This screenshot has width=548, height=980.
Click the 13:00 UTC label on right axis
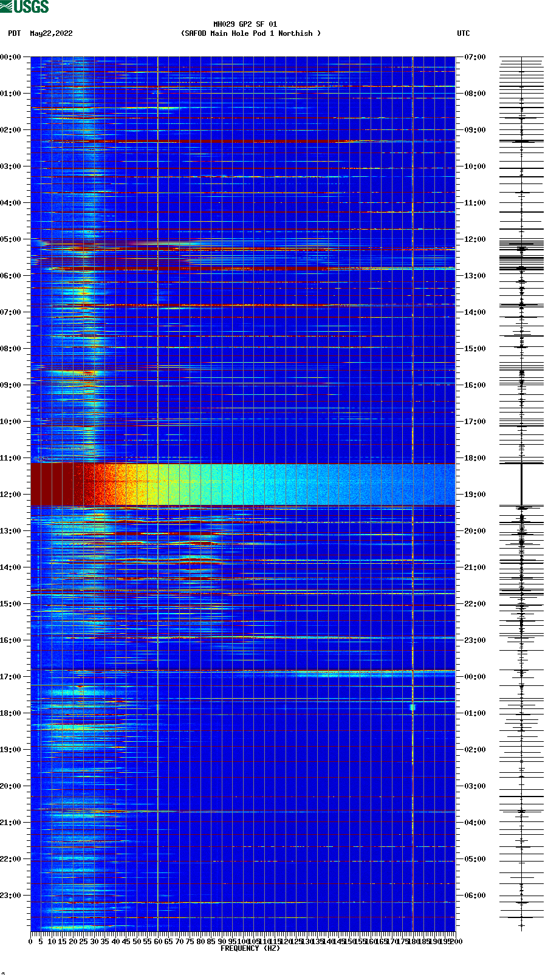(475, 276)
